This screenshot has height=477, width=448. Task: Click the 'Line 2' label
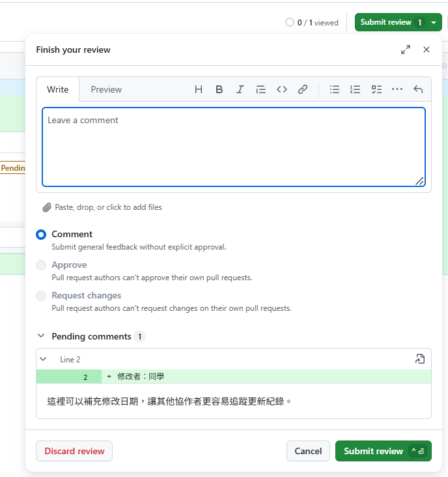(x=70, y=360)
